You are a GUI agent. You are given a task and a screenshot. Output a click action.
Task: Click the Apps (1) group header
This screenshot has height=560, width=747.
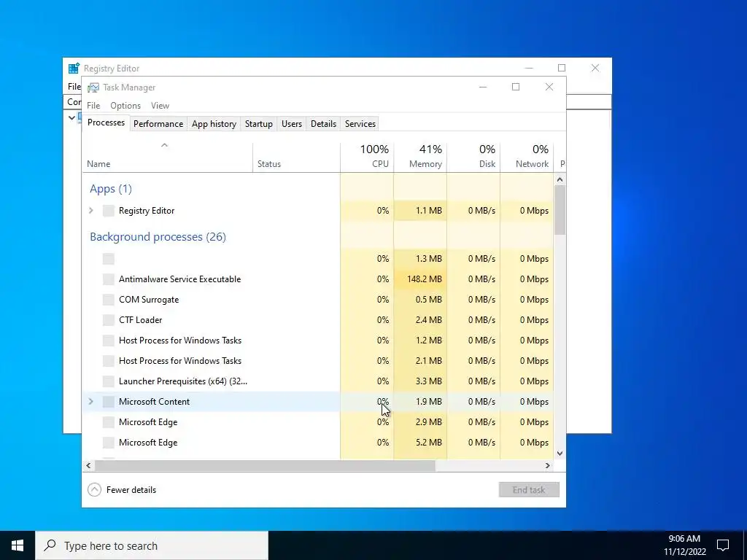pos(111,189)
